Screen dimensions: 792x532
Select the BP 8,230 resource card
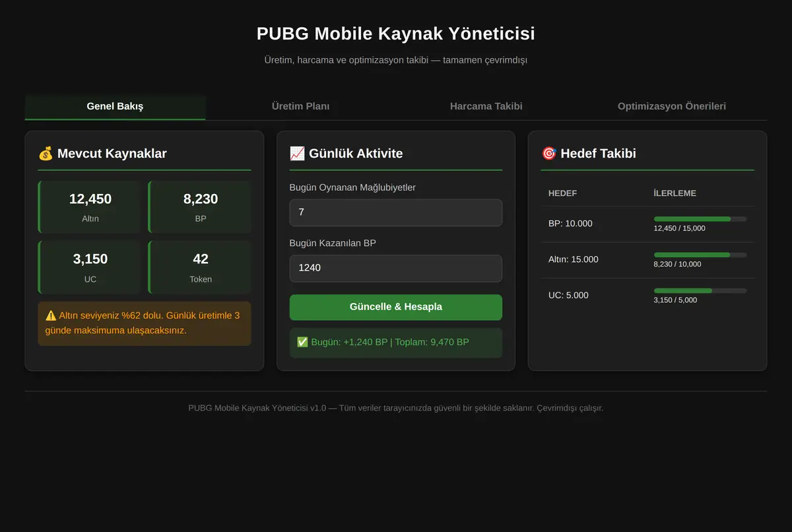[200, 207]
